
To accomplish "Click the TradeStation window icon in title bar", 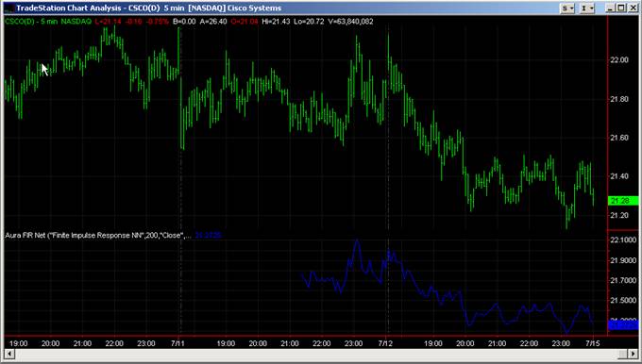I will click(8, 8).
